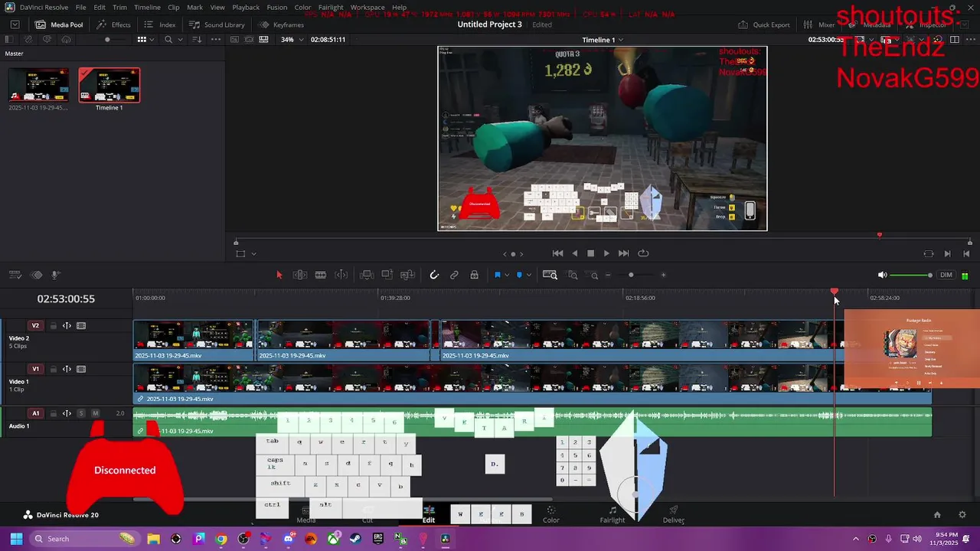Click the Insert Clip tool
The image size is (980, 551).
367,275
